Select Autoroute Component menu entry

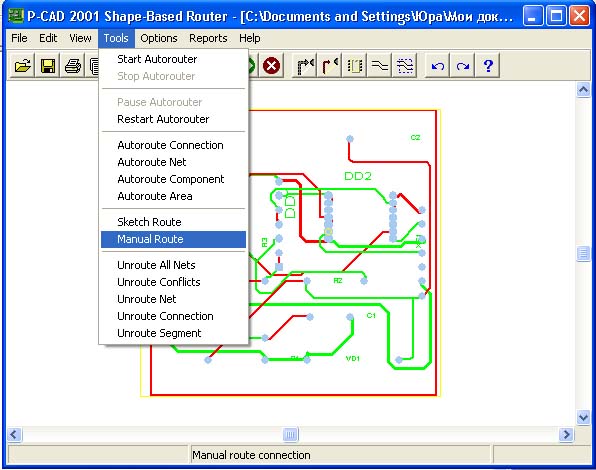pyautogui.click(x=173, y=179)
